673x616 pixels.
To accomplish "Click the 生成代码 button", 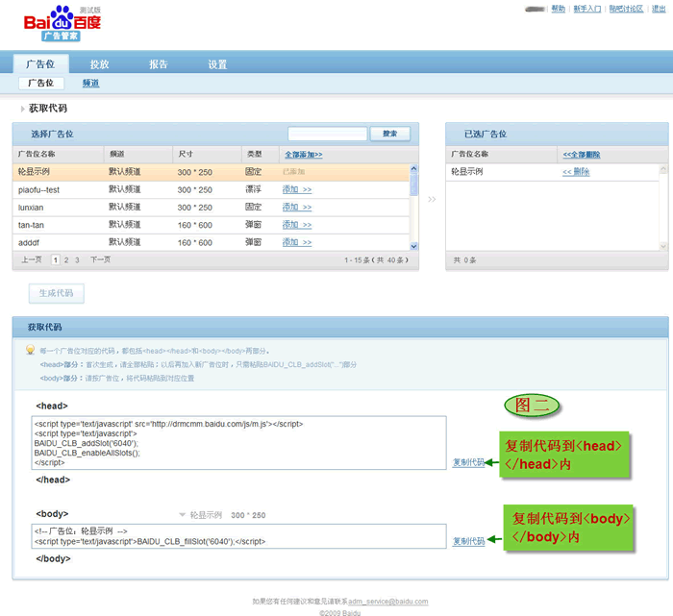I will pyautogui.click(x=56, y=293).
